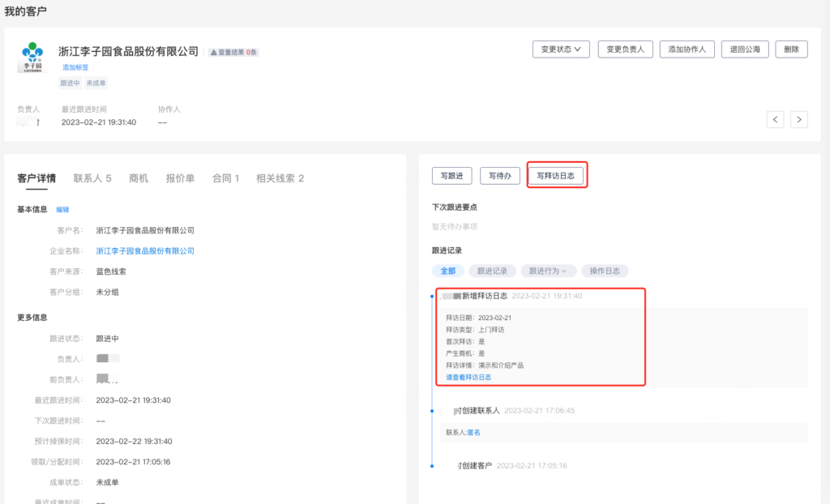This screenshot has height=504, width=830.
Task: Click the 查重结果 warning badge
Action: pyautogui.click(x=233, y=52)
